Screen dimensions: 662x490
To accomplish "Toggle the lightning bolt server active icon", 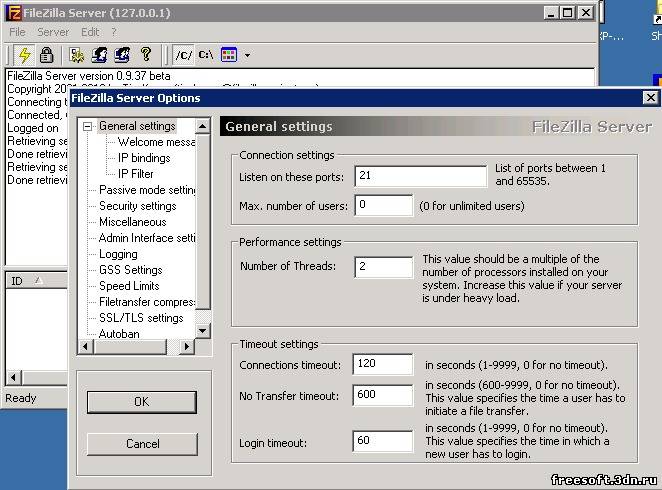I will (24, 55).
